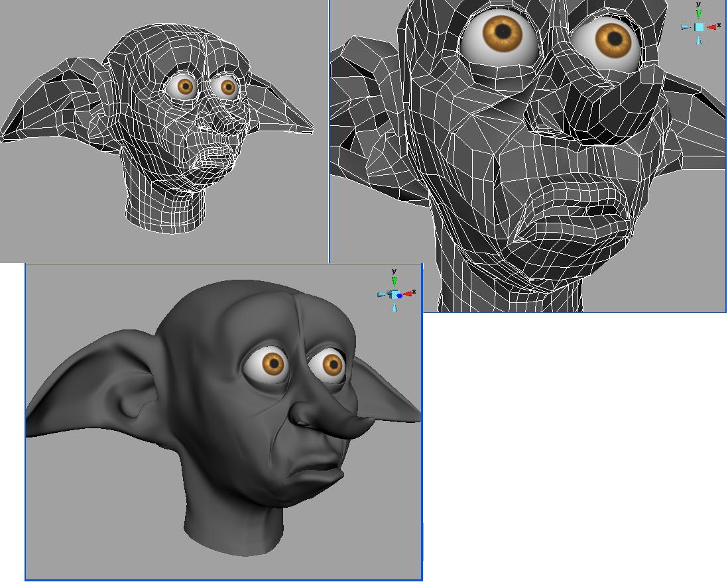Select the full-head wireframe model viewport
Image resolution: width=728 pixels, height=582 pixels.
tap(164, 131)
